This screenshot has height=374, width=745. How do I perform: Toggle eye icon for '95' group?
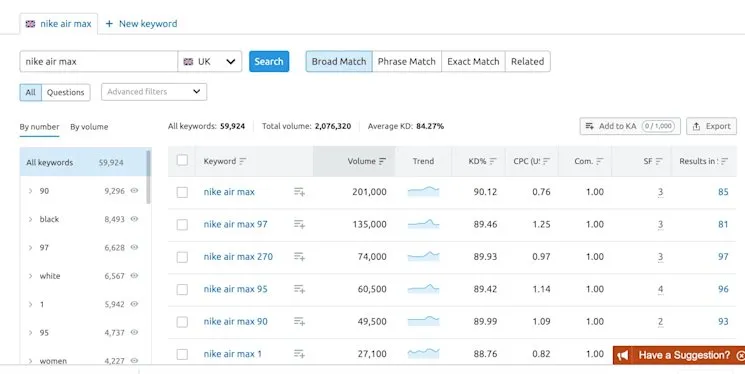134,332
